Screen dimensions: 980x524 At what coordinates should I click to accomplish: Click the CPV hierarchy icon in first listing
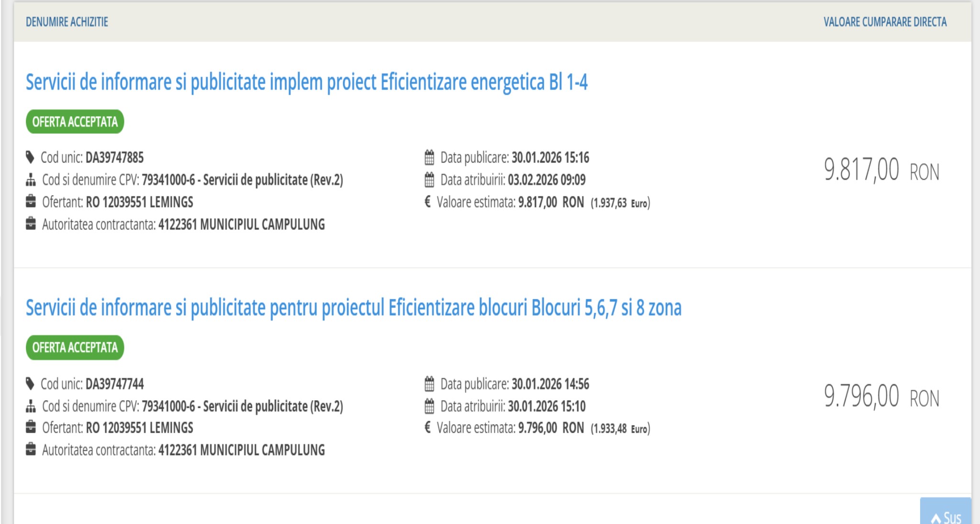pyautogui.click(x=31, y=180)
